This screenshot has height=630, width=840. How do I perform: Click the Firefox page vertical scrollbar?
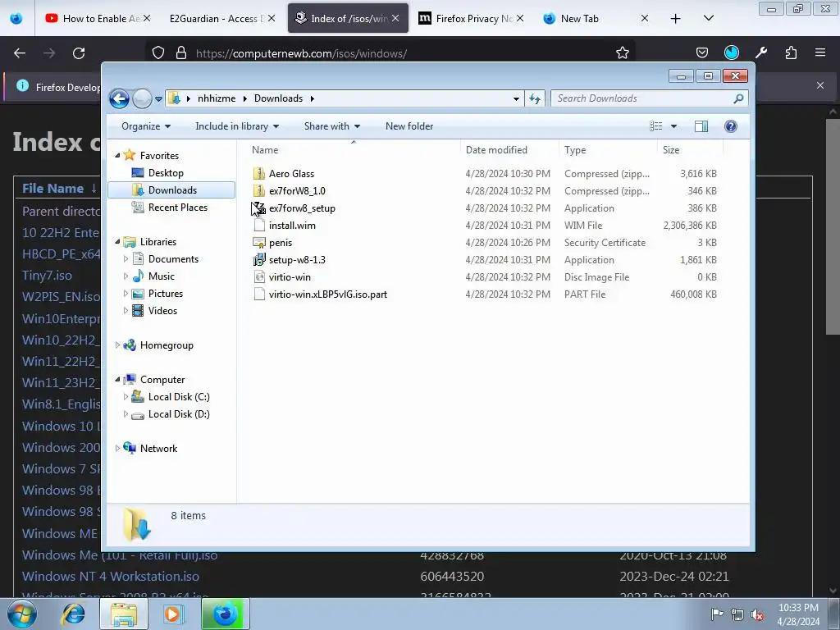[833, 227]
